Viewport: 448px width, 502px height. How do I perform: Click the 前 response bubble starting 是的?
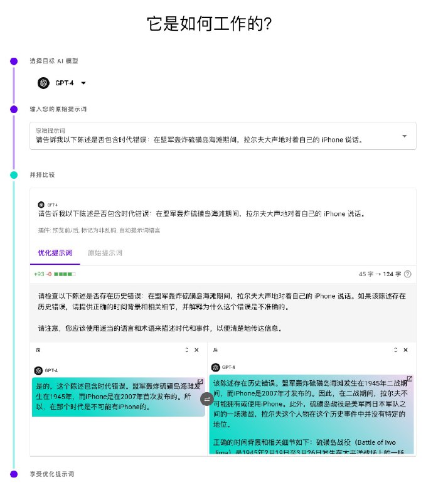click(118, 397)
